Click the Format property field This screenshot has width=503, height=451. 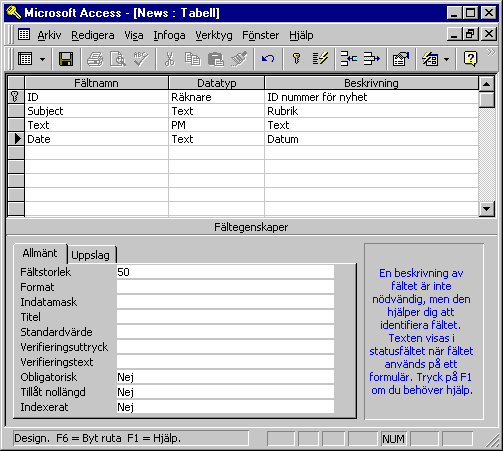click(x=225, y=287)
